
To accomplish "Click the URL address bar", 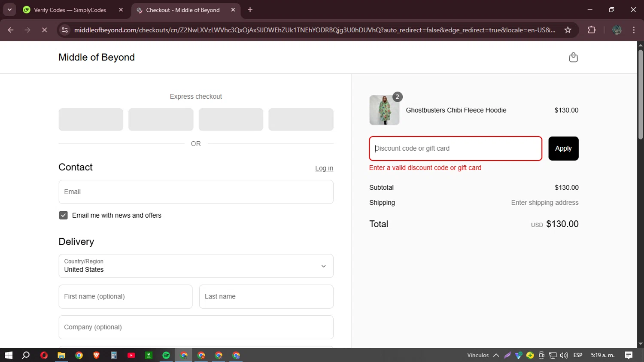I will coord(315,30).
